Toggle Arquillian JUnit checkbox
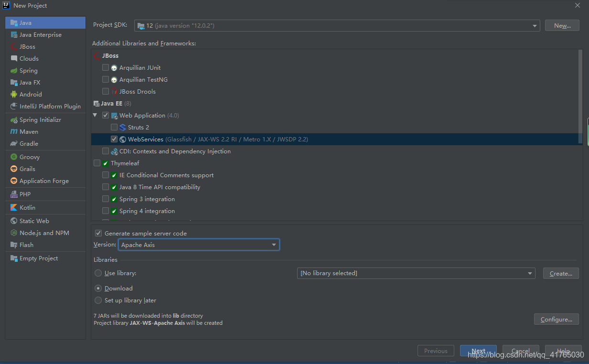This screenshot has width=589, height=364. 106,67
